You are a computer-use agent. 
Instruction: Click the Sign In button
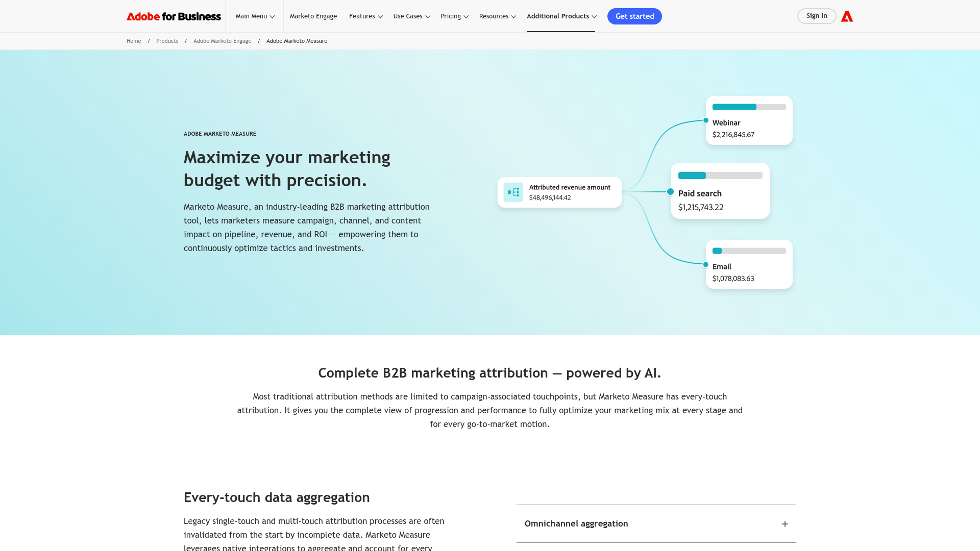817,16
